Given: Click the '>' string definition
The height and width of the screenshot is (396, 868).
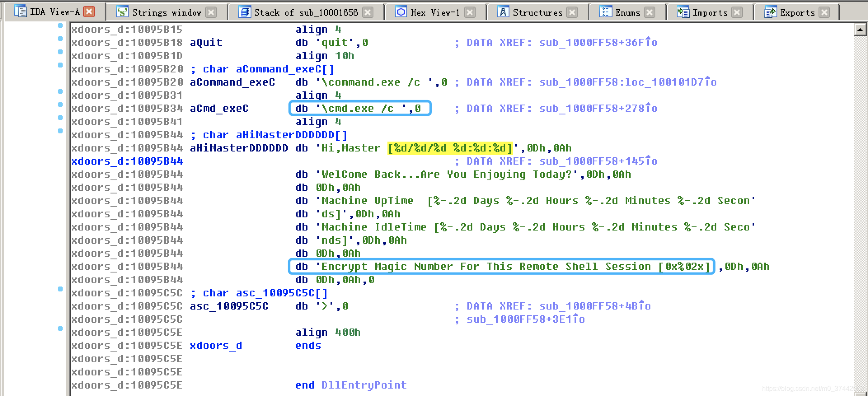Looking at the screenshot, I should (x=321, y=306).
